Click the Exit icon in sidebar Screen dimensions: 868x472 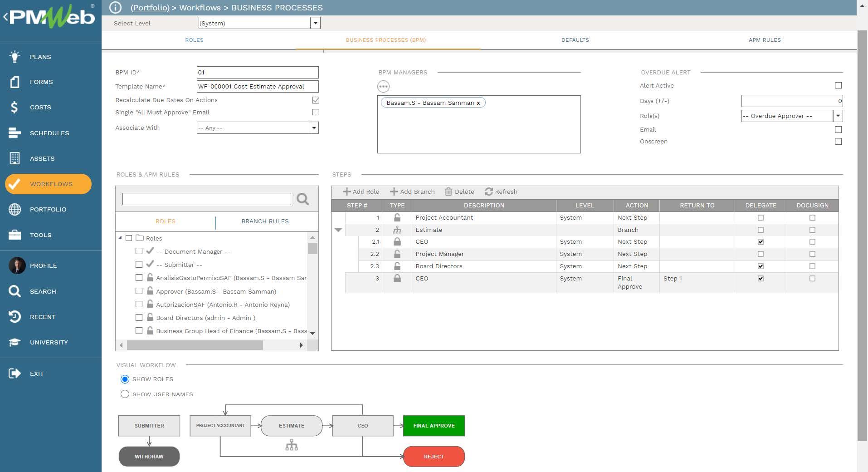15,374
